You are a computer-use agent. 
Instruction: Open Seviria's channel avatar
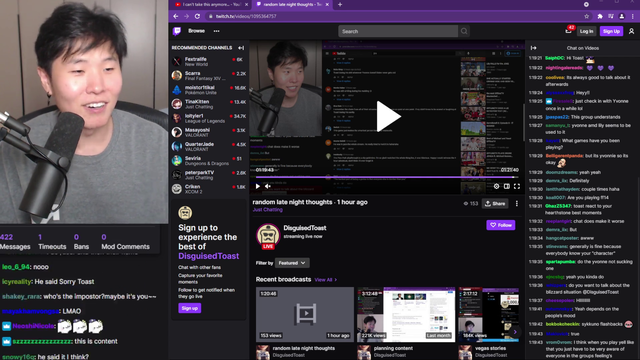tap(177, 160)
